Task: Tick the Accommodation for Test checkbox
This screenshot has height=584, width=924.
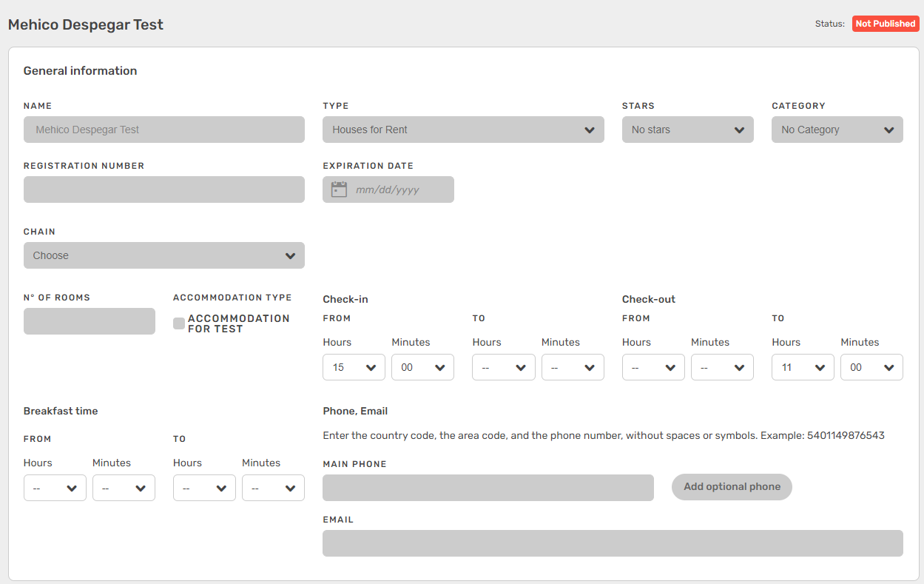Action: click(x=179, y=323)
